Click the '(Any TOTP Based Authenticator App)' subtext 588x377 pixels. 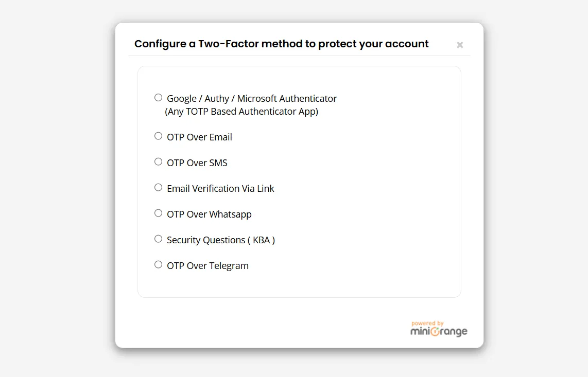tap(241, 112)
